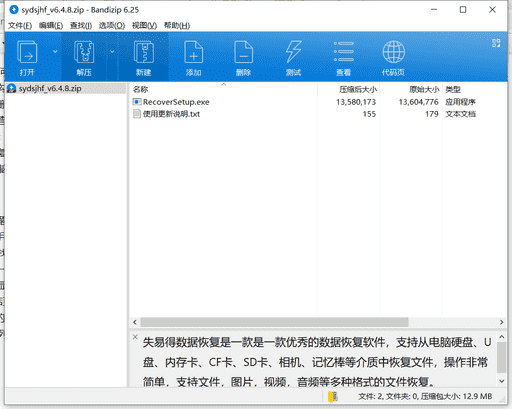Viewport: 512px width, 409px height.
Task: Click the archive icon in status bar
Action: [x=333, y=396]
